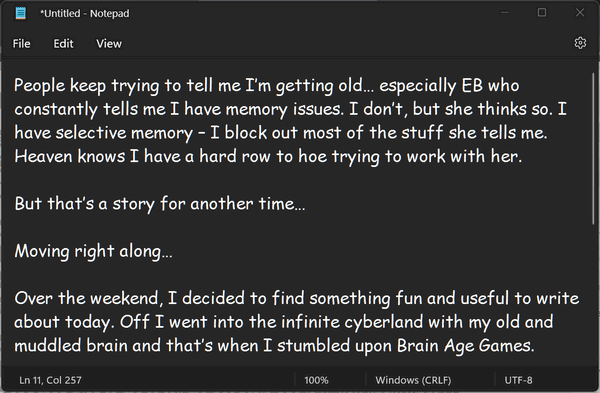
Task: Click the *Untitled - Notepad title text
Action: coord(85,13)
